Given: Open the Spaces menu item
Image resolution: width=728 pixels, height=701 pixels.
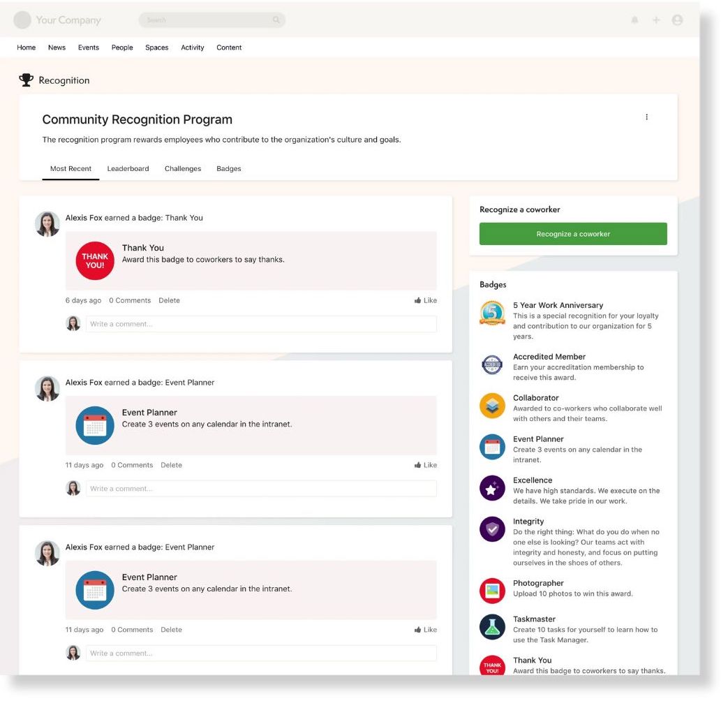Looking at the screenshot, I should (x=156, y=47).
